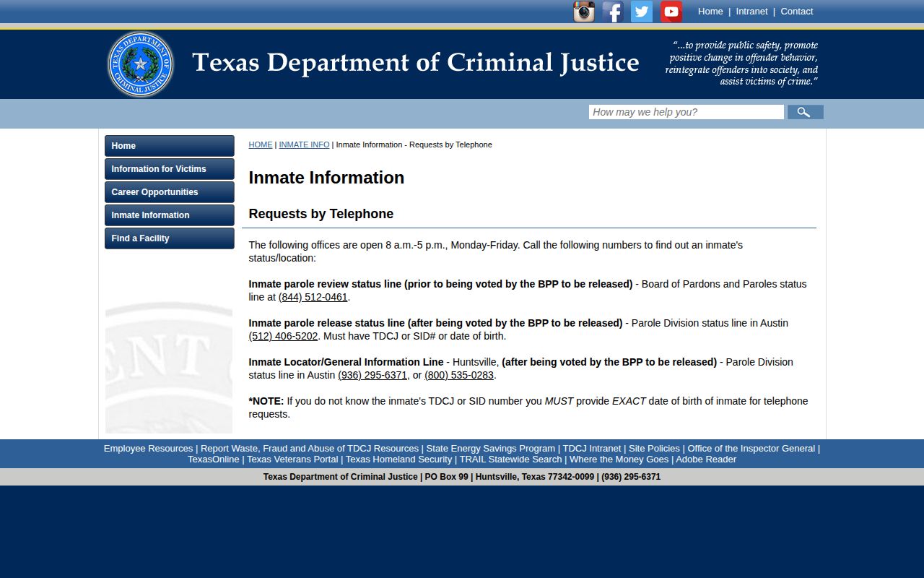Open the TDCJ YouTube channel icon
The height and width of the screenshot is (578, 924).
(671, 12)
